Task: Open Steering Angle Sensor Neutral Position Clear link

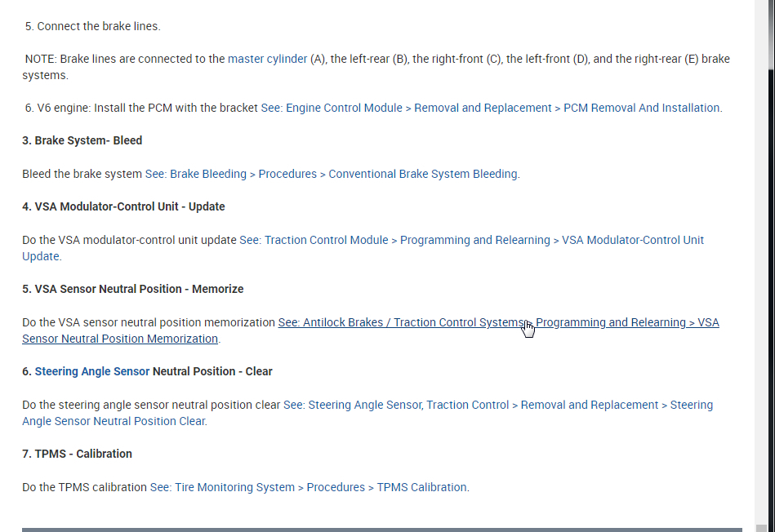Action: 497,405
